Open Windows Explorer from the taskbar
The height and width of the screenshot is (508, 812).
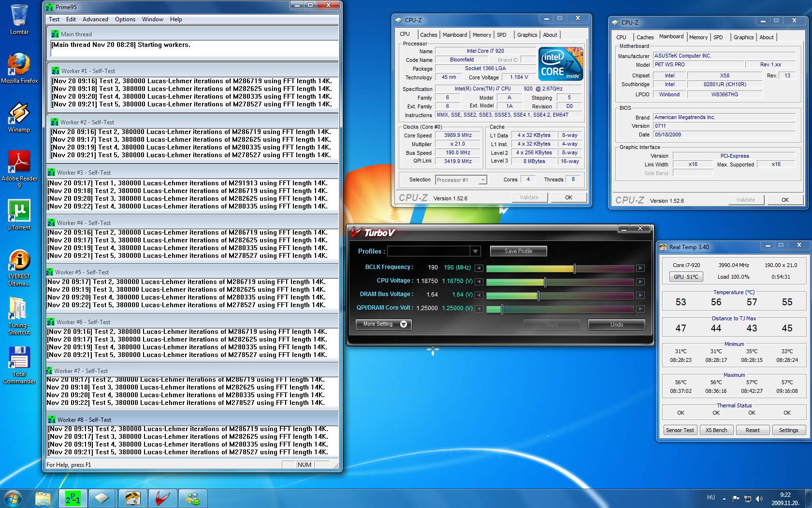click(43, 498)
